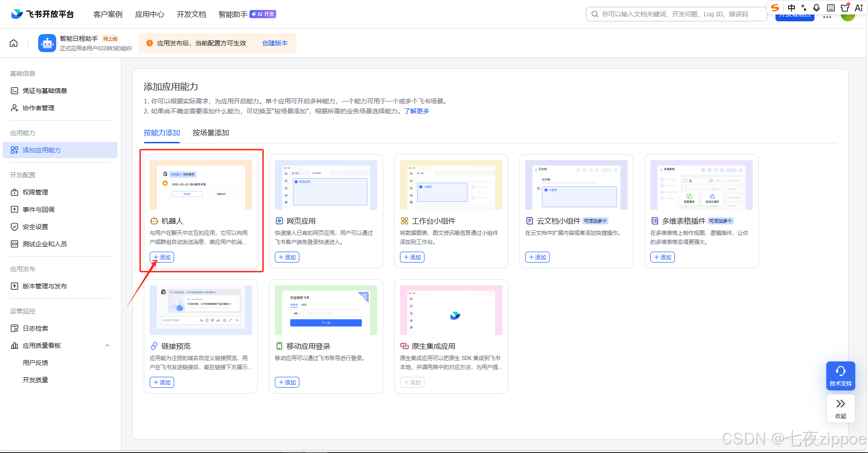
Task: Click the phone icon beside 移动应用登录
Action: (279, 346)
